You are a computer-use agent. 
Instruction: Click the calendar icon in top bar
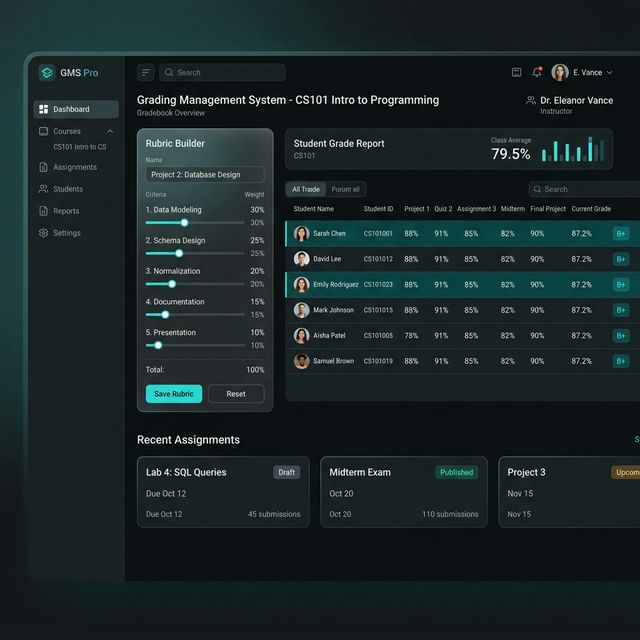click(517, 72)
